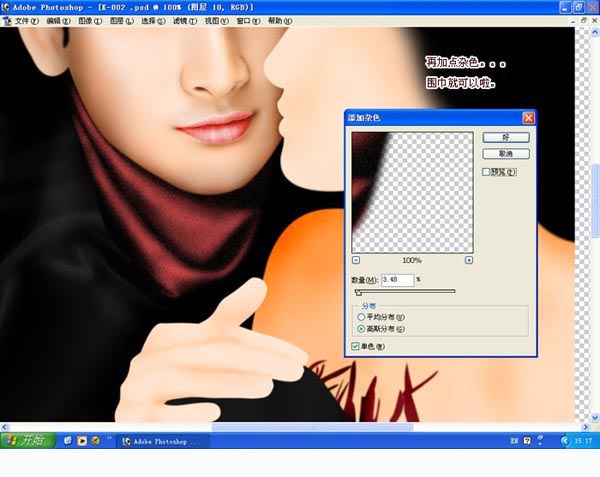Toggle the 单色 (Monochromatic) checkbox
The height and width of the screenshot is (477, 600).
click(355, 346)
